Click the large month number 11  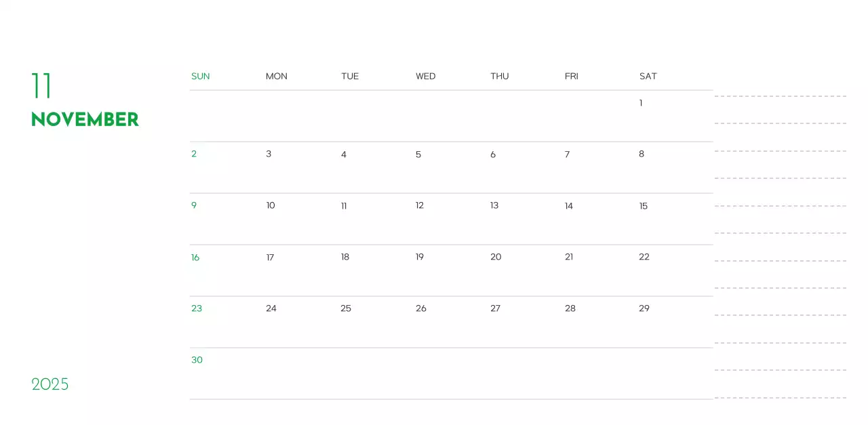[41, 86]
